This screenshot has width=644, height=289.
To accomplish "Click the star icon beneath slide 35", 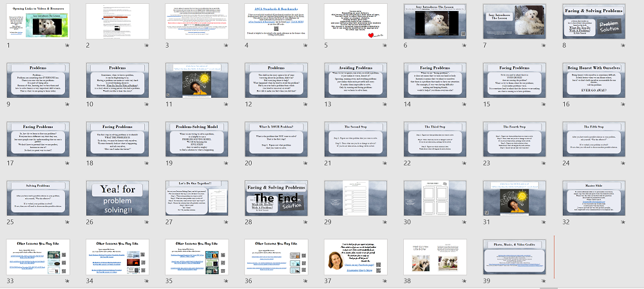I will 225,282.
